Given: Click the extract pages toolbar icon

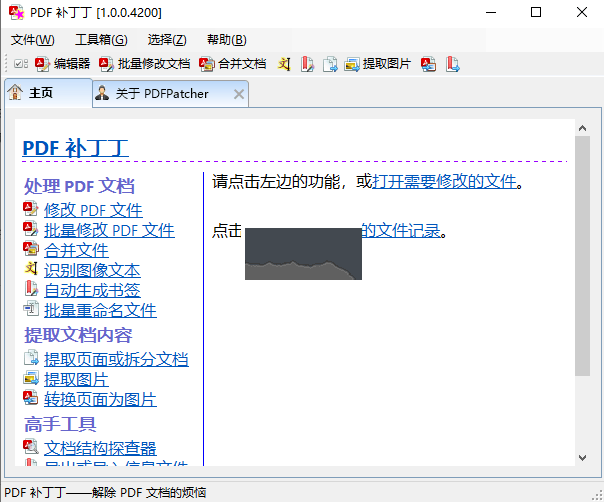Looking at the screenshot, I should [x=330, y=64].
